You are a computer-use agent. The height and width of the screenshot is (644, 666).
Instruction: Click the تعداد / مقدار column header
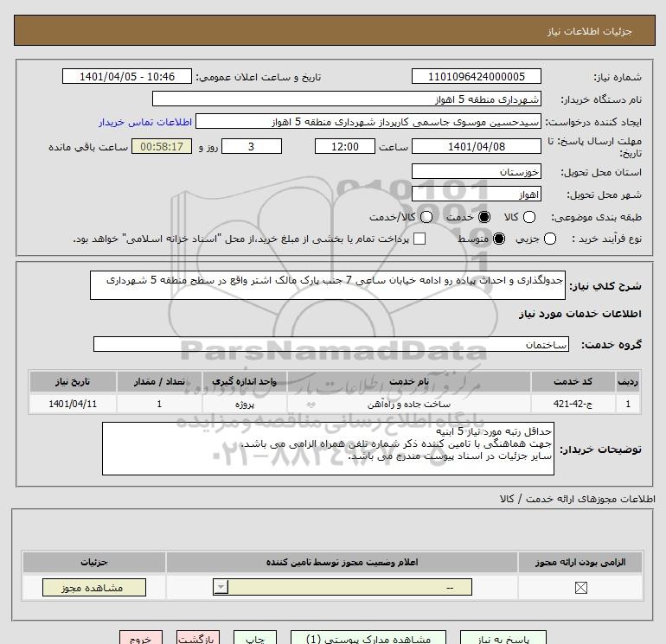[159, 381]
